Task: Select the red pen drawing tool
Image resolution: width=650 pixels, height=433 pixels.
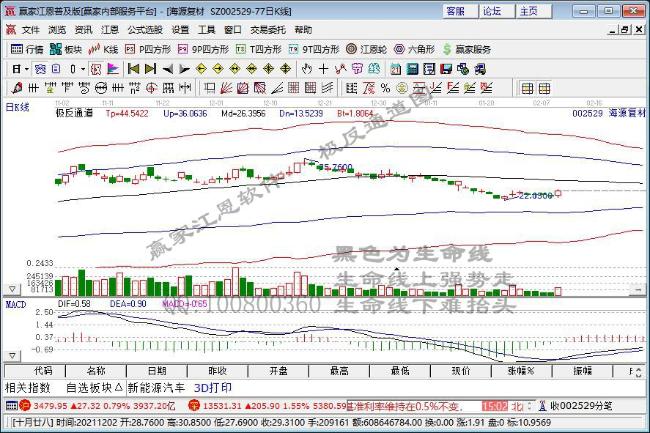Action: pyautogui.click(x=17, y=88)
